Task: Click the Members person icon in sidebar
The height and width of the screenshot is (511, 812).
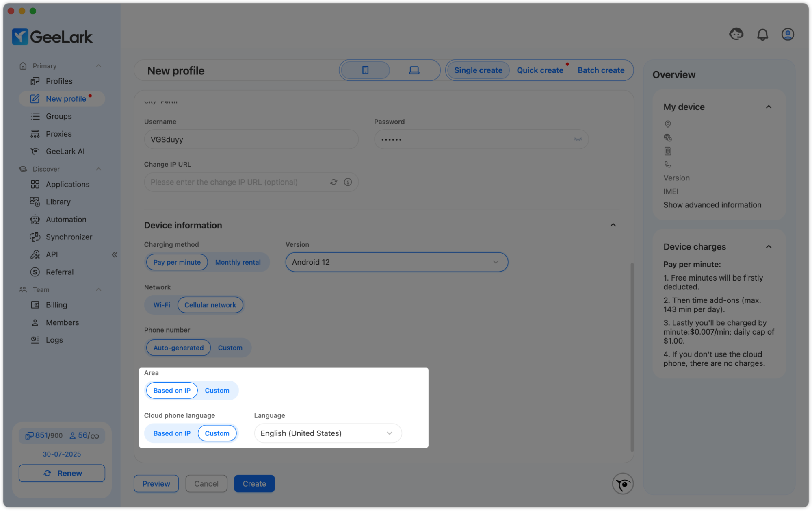Action: click(x=35, y=322)
